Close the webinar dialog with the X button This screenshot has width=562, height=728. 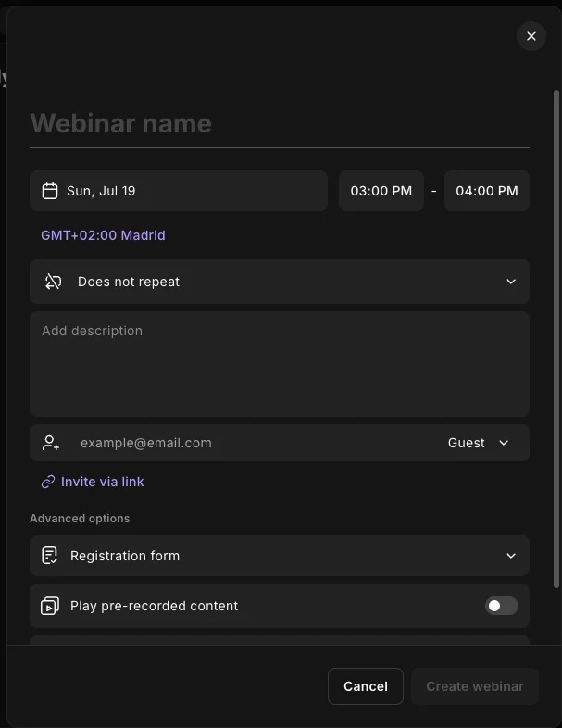point(531,36)
